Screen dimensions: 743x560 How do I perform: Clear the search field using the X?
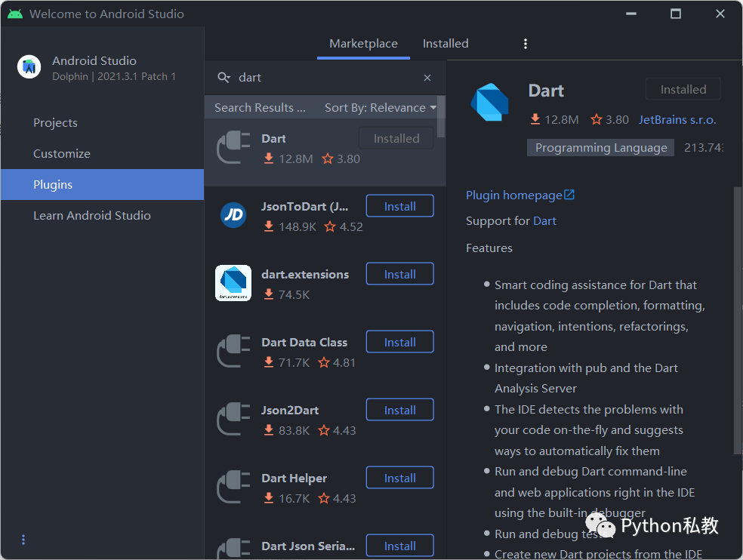point(427,77)
